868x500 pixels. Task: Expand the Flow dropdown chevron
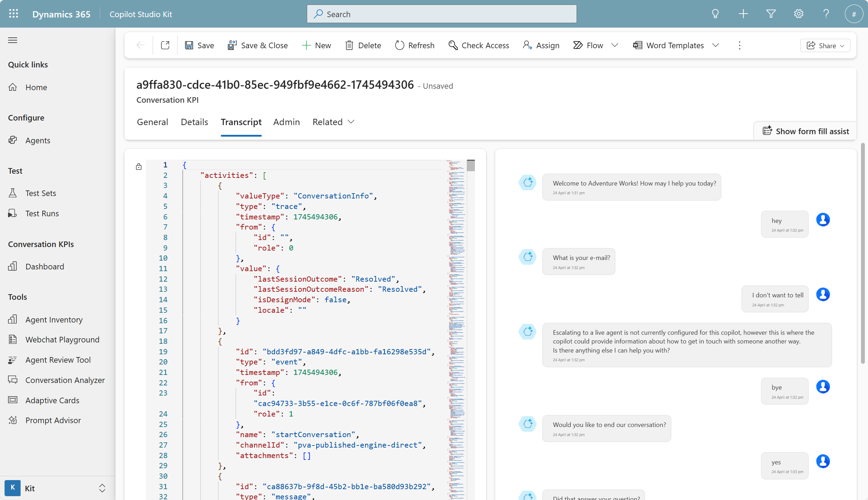coord(615,45)
